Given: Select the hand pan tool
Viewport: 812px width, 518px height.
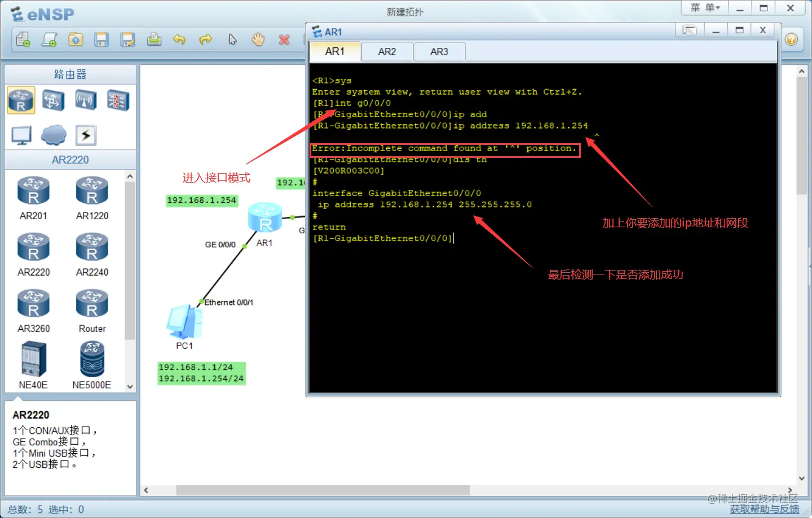Looking at the screenshot, I should click(258, 39).
